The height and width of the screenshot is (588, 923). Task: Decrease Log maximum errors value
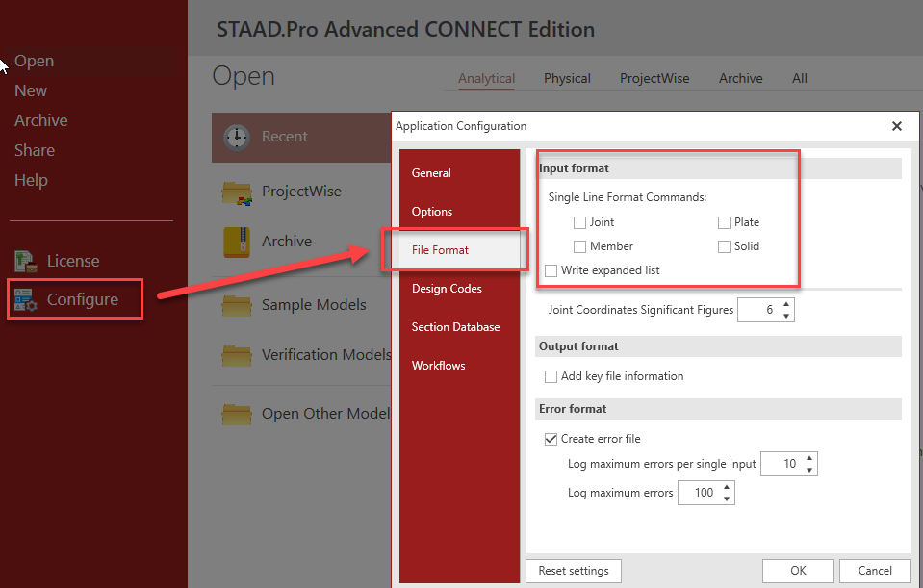tap(727, 499)
